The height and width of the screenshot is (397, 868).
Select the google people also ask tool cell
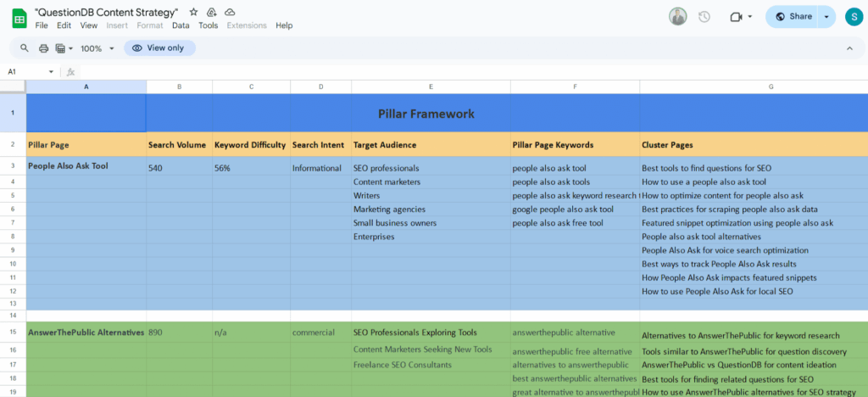576,210
